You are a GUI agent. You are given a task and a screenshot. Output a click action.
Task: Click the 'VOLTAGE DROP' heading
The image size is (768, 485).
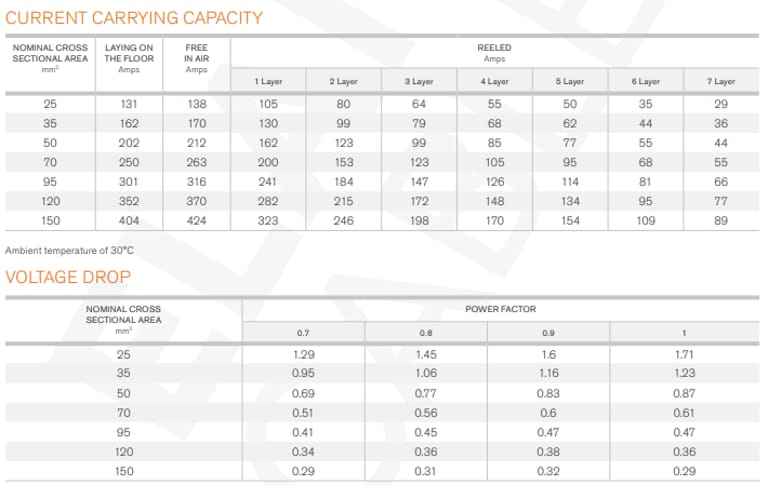(68, 277)
